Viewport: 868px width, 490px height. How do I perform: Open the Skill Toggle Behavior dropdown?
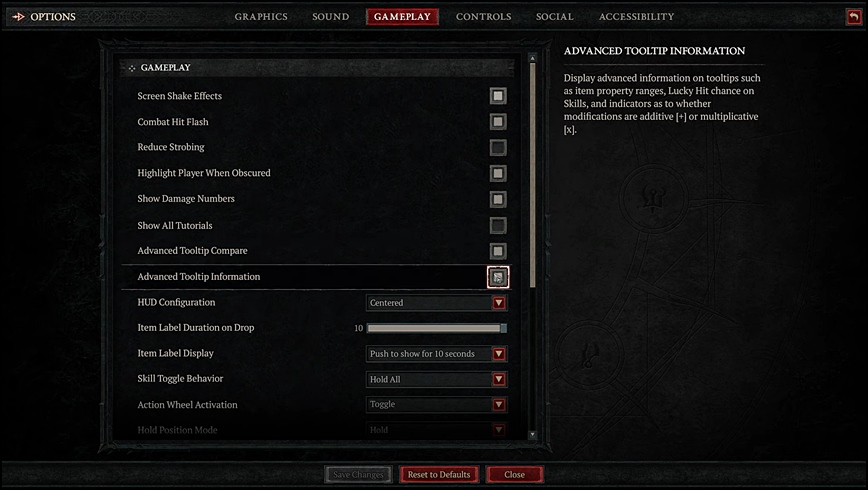click(x=436, y=379)
